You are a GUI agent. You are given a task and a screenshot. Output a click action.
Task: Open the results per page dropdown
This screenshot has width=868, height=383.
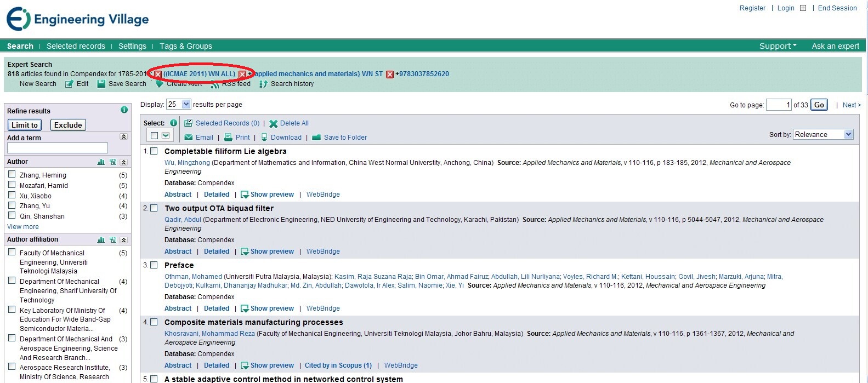pos(186,104)
